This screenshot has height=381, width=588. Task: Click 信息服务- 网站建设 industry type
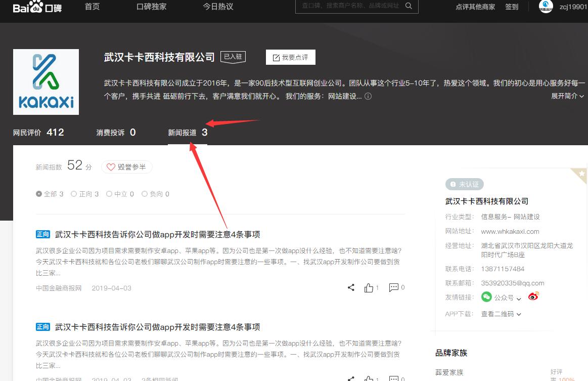point(510,217)
